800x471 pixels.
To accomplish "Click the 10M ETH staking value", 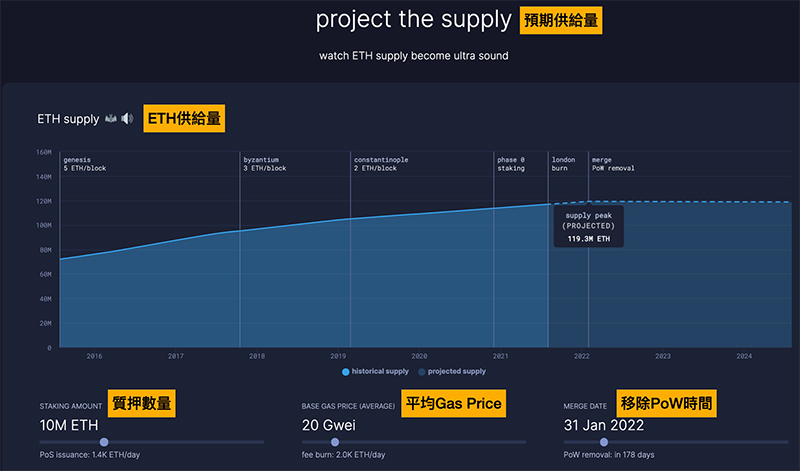I will pos(69,425).
